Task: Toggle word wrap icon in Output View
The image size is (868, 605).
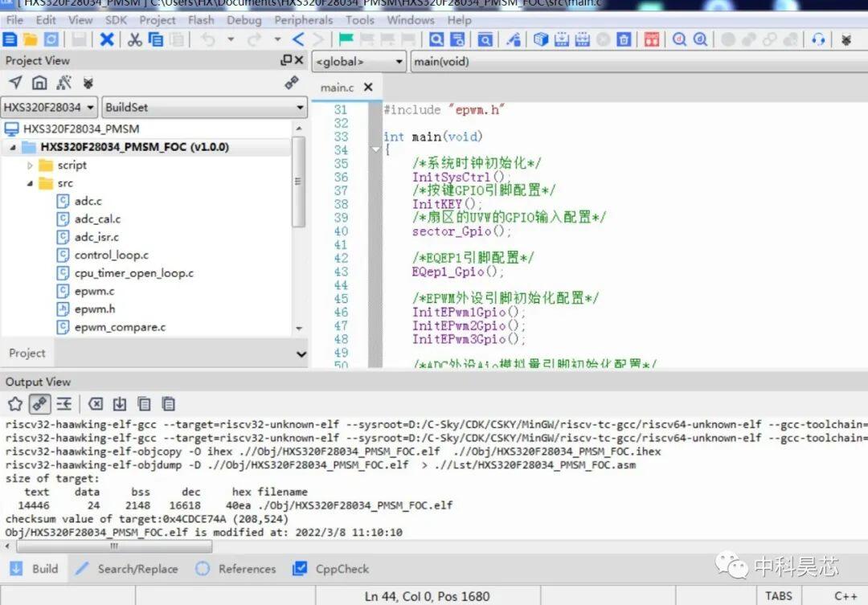Action: [x=64, y=403]
